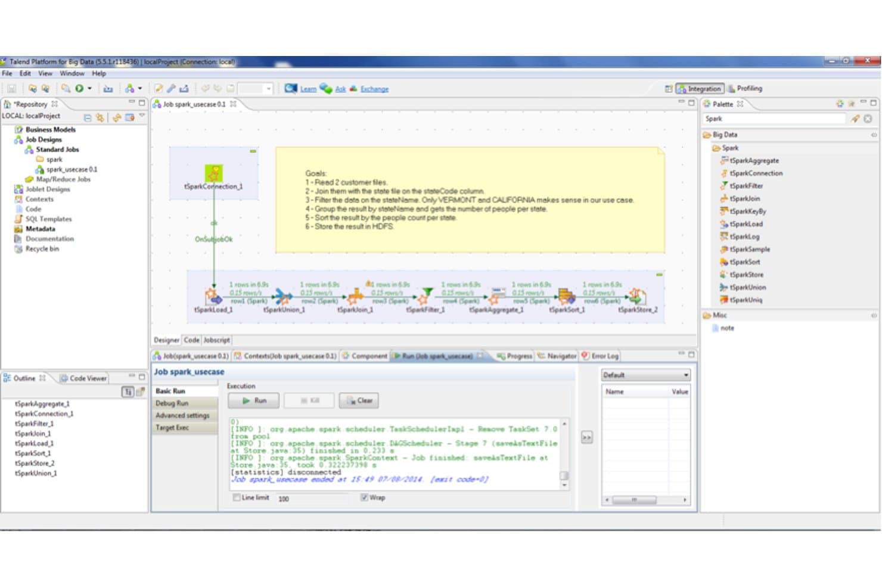Open the File menu

click(7, 73)
